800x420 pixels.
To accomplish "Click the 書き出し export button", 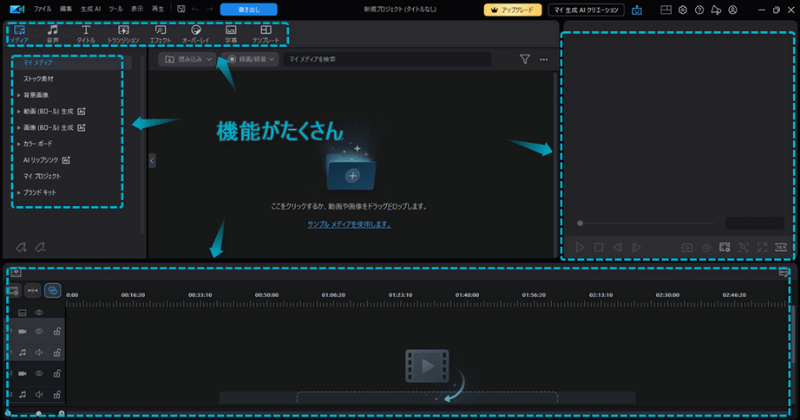I will click(248, 9).
